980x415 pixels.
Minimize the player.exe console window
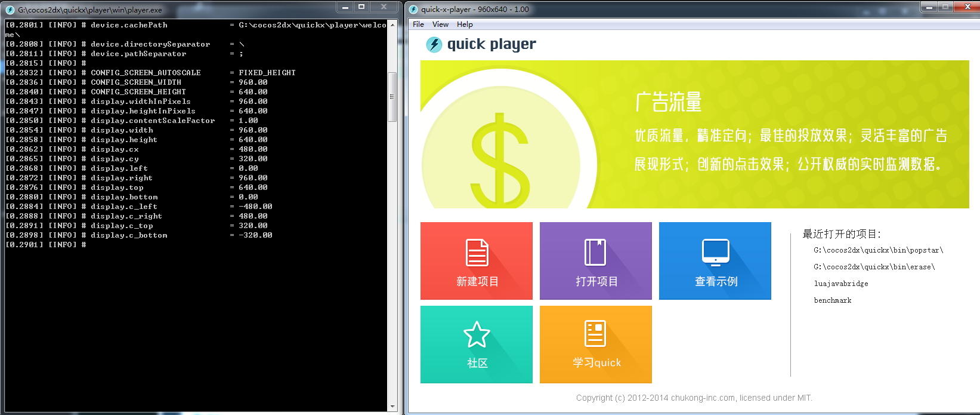[x=345, y=7]
